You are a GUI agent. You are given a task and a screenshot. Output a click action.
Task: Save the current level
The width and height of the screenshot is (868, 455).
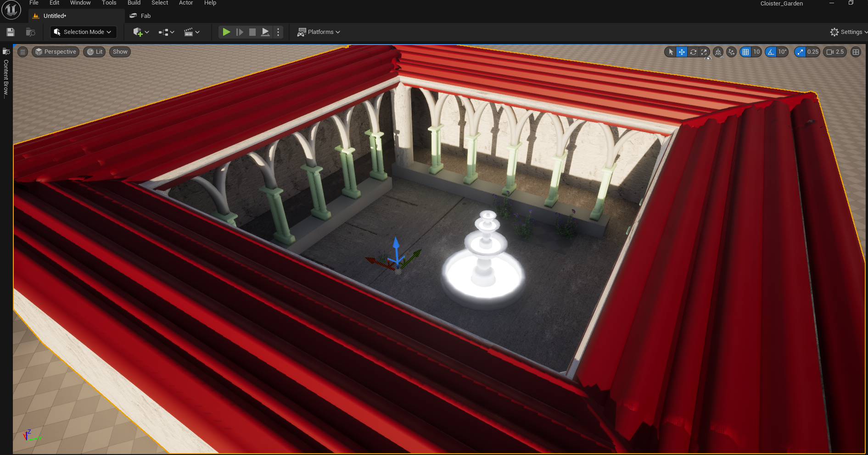point(11,32)
